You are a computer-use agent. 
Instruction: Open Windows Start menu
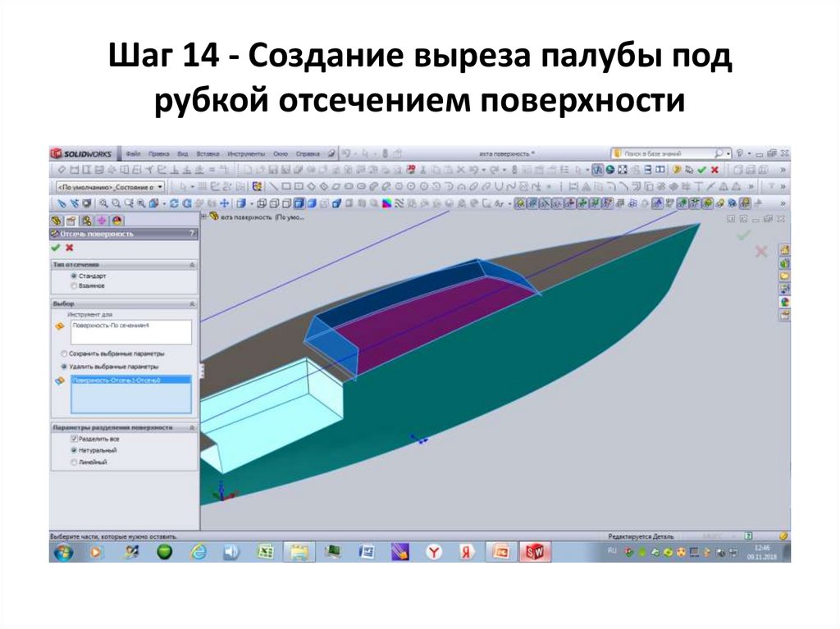point(63,552)
